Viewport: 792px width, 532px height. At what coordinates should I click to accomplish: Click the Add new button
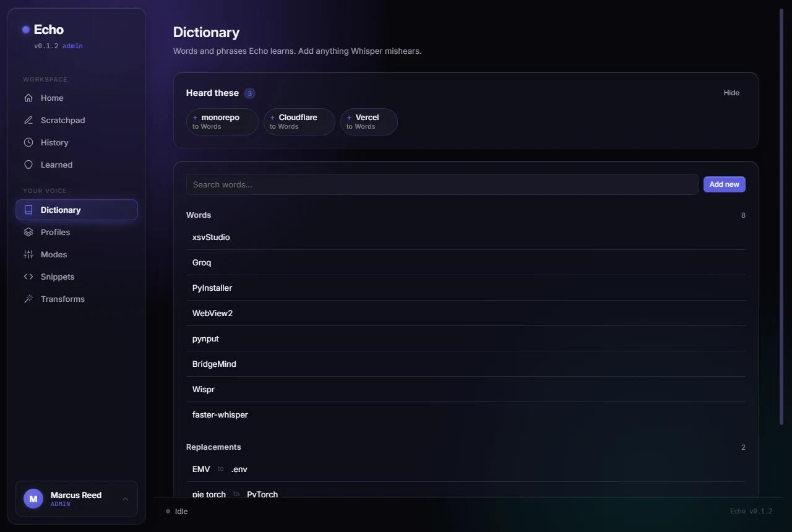pos(724,184)
